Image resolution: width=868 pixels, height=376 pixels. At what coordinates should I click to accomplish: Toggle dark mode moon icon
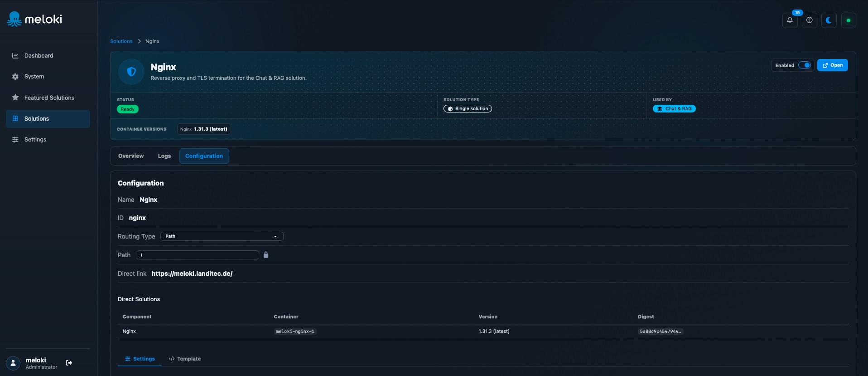829,20
